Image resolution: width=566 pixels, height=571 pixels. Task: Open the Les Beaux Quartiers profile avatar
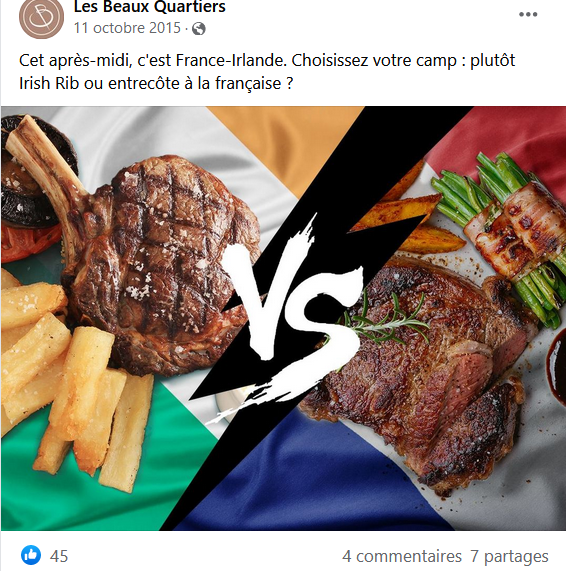(x=41, y=17)
